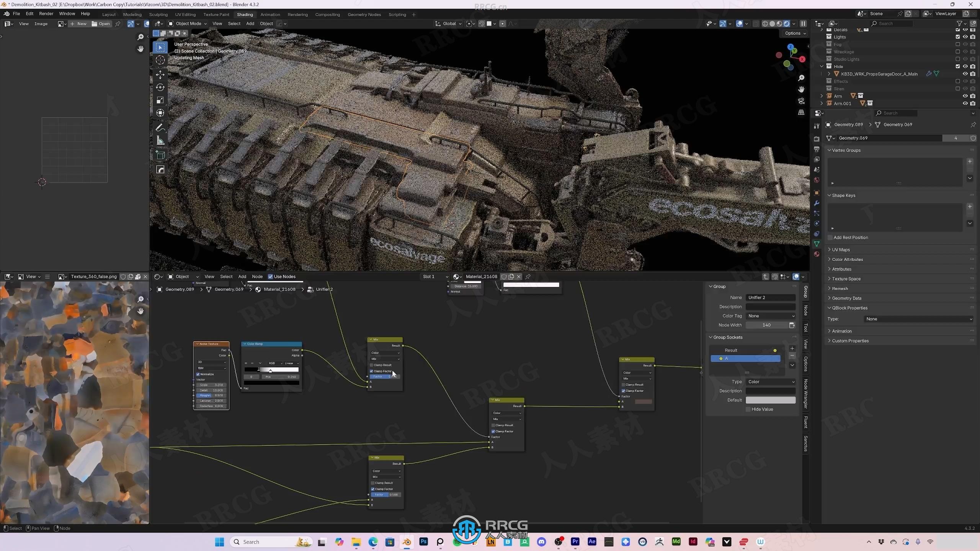The width and height of the screenshot is (980, 551).
Task: Enable the Fog collection checkbox
Action: point(958,44)
